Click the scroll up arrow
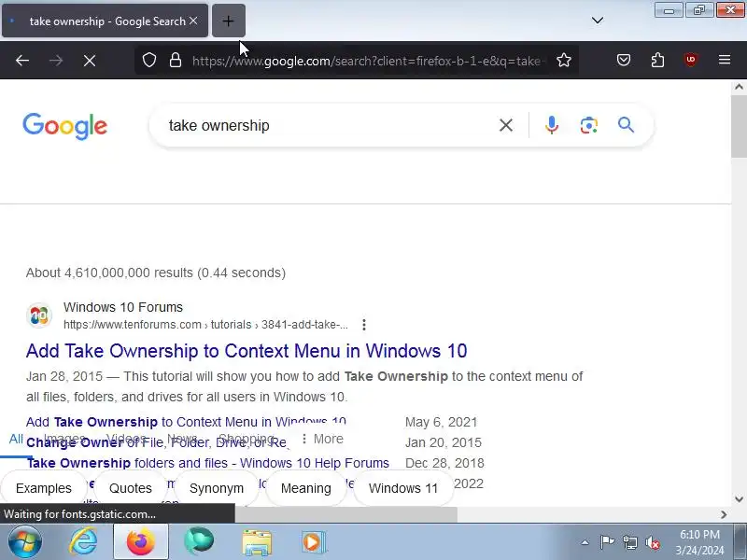 tap(739, 87)
